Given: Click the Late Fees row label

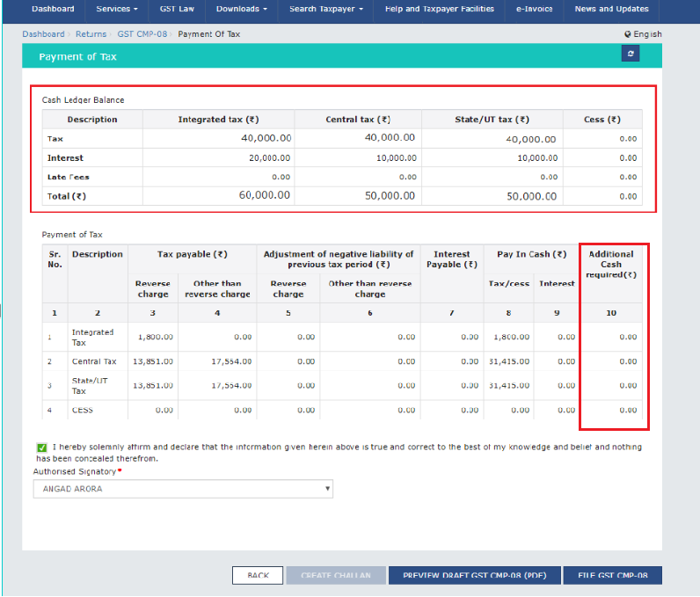Looking at the screenshot, I should click(x=69, y=177).
